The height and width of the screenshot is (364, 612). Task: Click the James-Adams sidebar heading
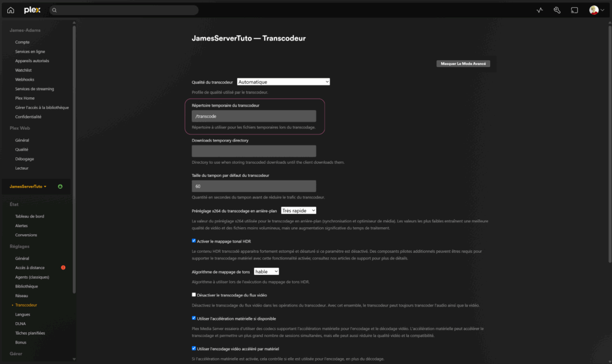[x=25, y=30]
